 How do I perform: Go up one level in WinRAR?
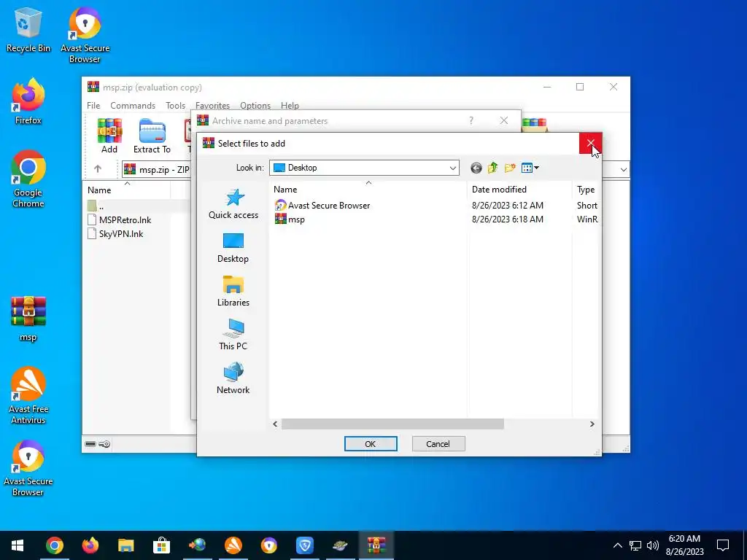tap(98, 168)
